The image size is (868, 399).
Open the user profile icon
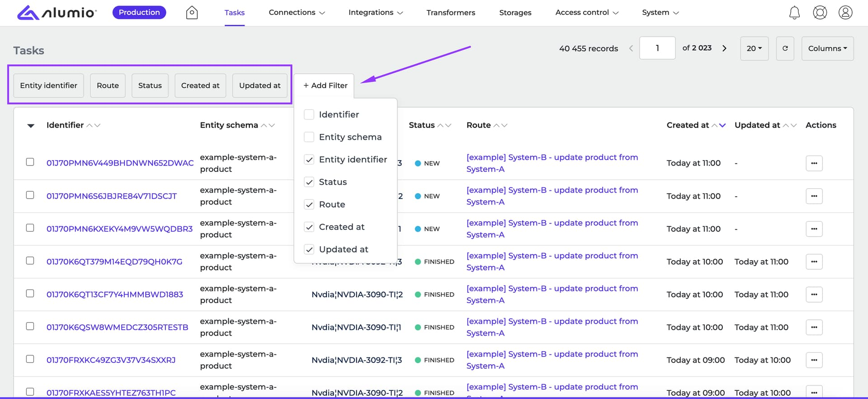845,13
